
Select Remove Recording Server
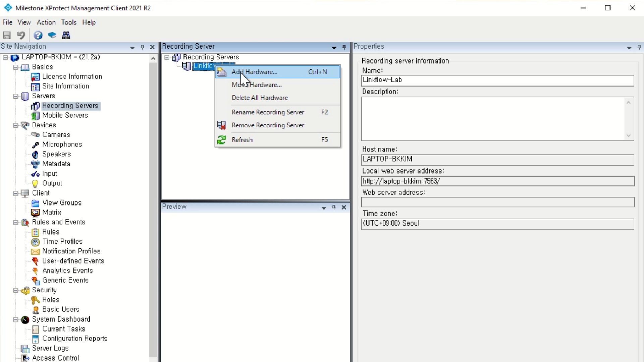point(277,125)
